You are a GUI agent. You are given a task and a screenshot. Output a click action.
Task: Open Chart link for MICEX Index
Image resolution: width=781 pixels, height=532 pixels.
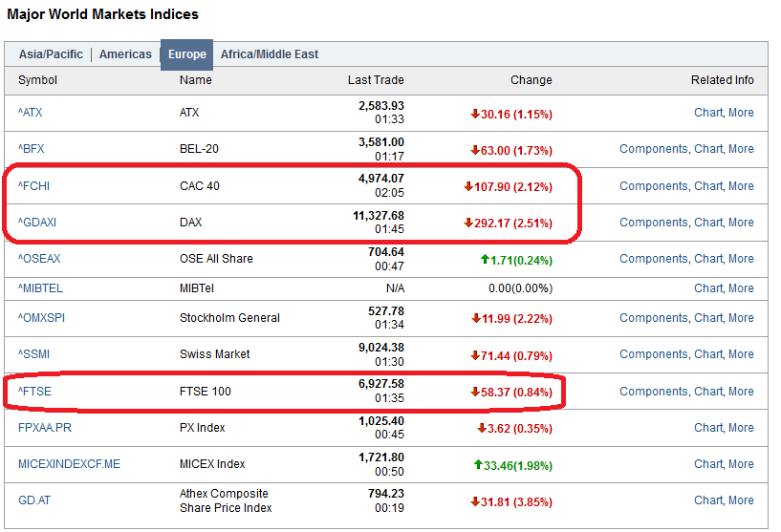[708, 464]
